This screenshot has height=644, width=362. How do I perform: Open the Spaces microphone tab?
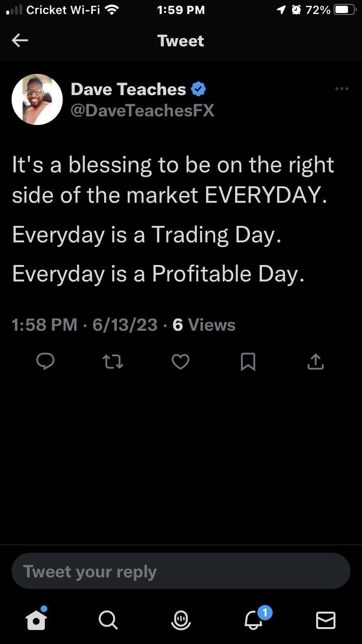[181, 619]
